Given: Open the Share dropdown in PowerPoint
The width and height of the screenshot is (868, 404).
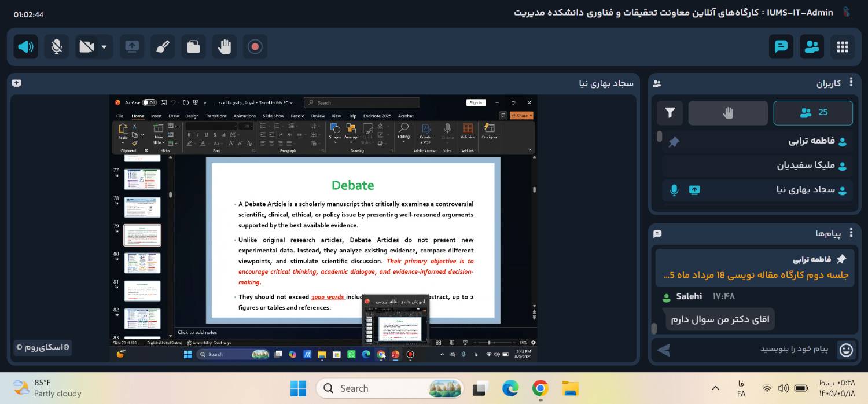Looking at the screenshot, I should click(522, 116).
